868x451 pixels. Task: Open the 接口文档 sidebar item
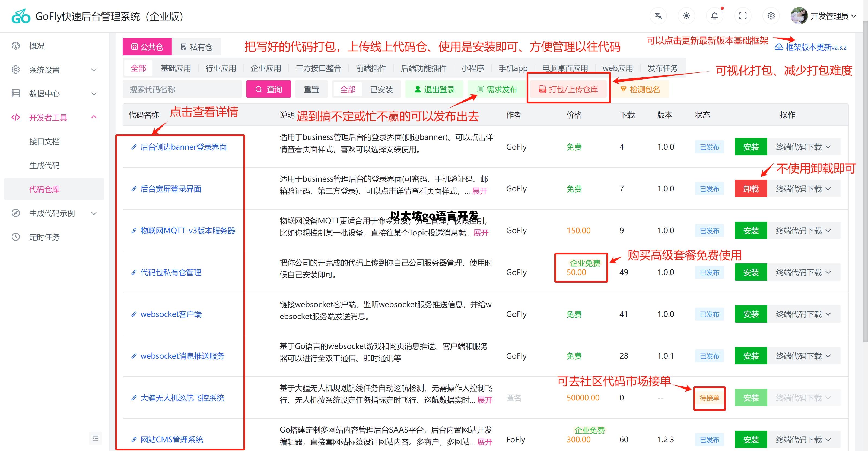coord(54,141)
